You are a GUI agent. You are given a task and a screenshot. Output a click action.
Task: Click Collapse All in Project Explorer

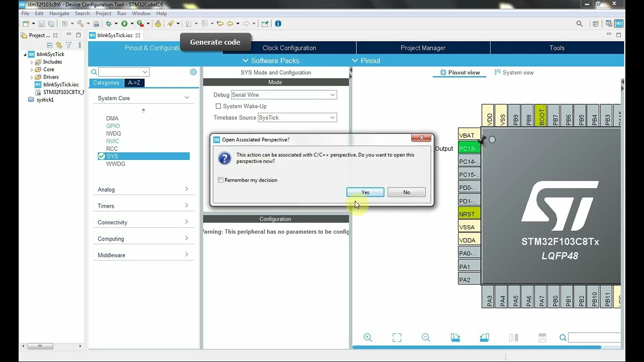(x=50, y=45)
